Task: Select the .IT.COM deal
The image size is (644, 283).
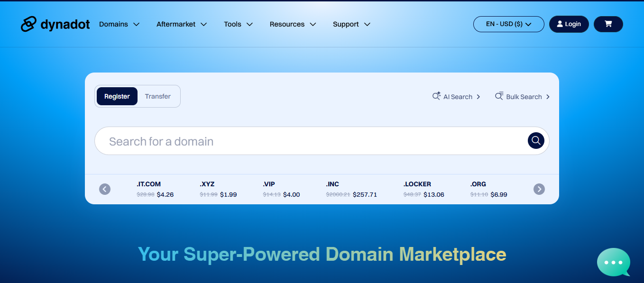Action: pos(155,189)
